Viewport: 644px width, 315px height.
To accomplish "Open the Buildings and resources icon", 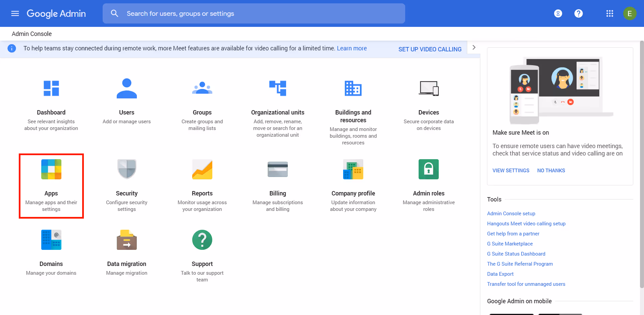I will [353, 88].
